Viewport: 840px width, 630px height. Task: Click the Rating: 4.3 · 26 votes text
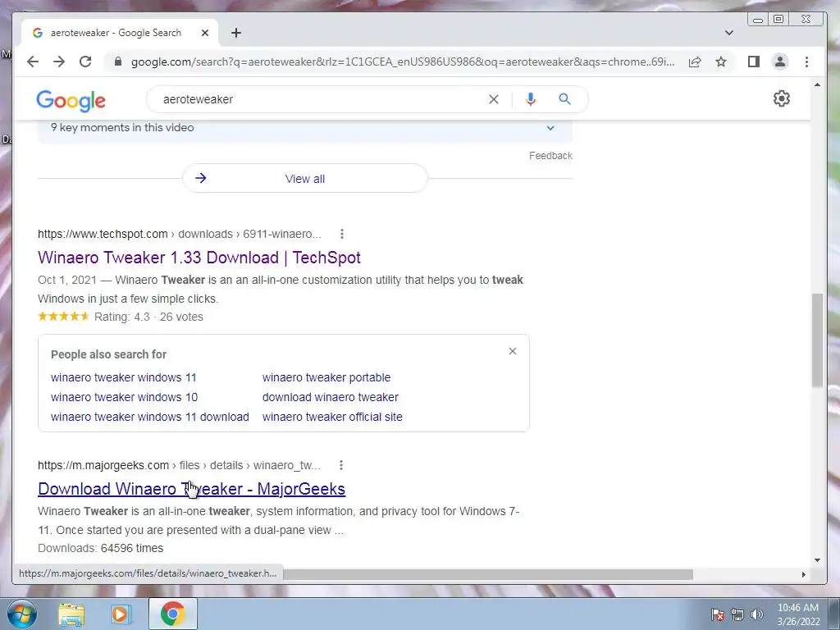(149, 317)
